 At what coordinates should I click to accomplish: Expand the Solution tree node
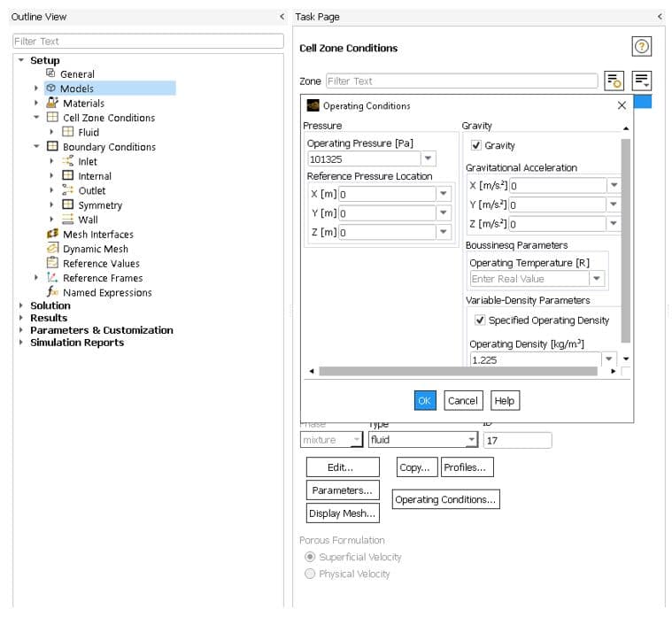(x=21, y=305)
